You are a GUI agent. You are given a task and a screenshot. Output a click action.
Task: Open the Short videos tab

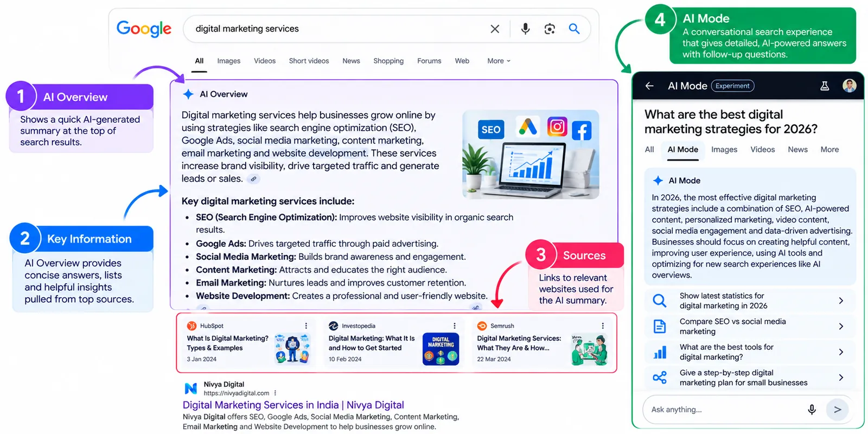pos(309,61)
